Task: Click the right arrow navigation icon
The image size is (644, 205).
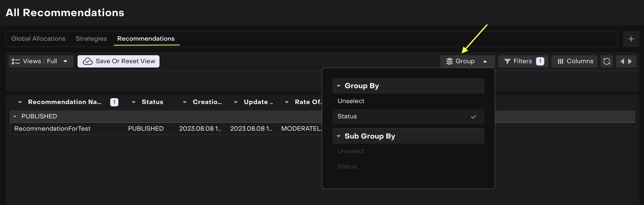Action: tap(630, 61)
